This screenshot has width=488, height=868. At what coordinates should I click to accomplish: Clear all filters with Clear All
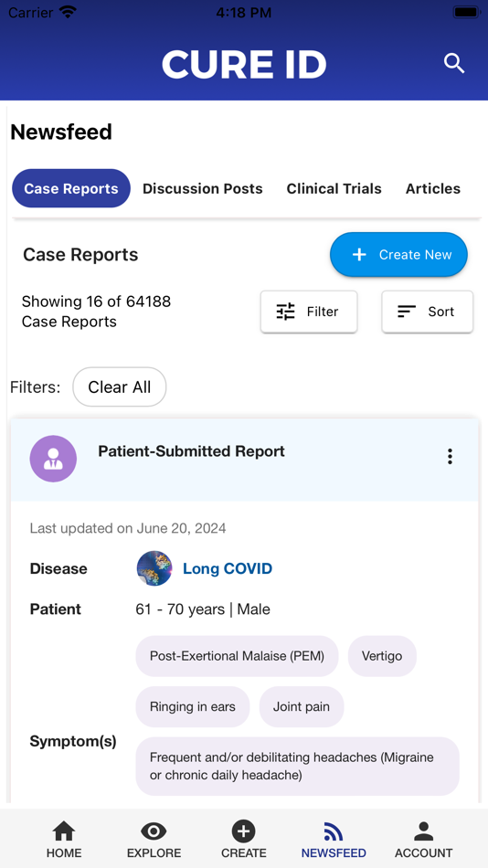[119, 387]
